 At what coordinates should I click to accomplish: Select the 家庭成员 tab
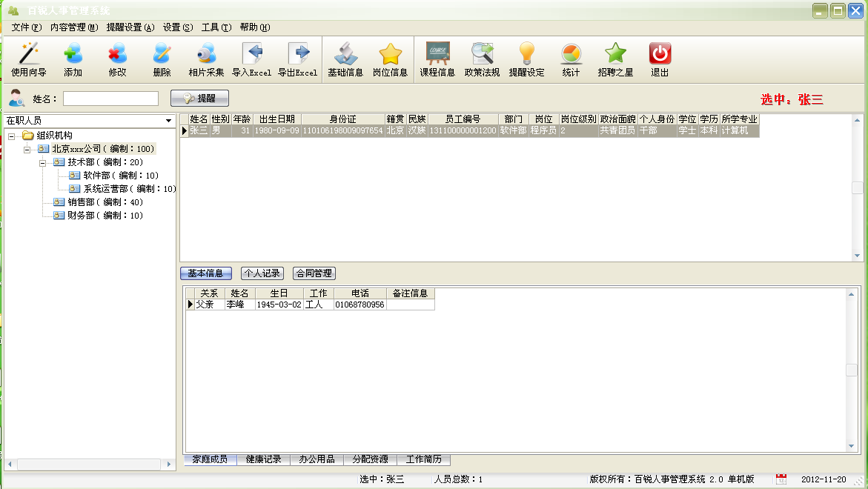[x=210, y=459]
